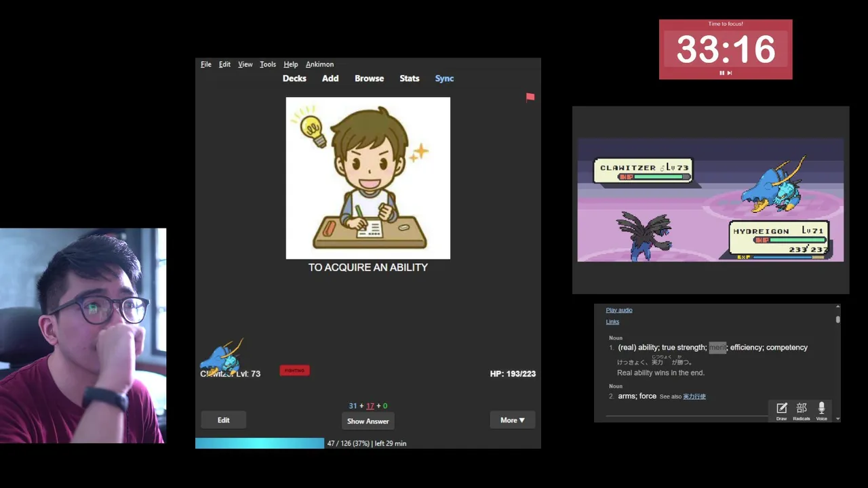The image size is (868, 488).
Task: Open the Edit menu
Action: (x=224, y=64)
